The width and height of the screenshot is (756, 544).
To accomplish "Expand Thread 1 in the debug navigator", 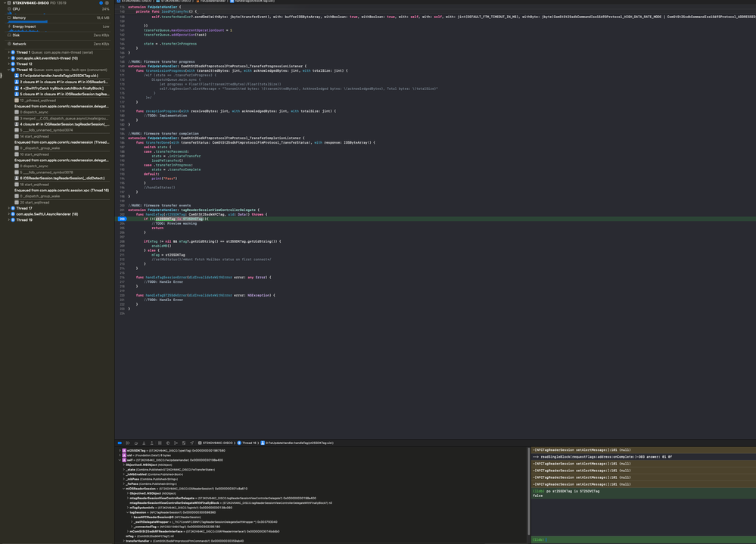I will click(8, 52).
